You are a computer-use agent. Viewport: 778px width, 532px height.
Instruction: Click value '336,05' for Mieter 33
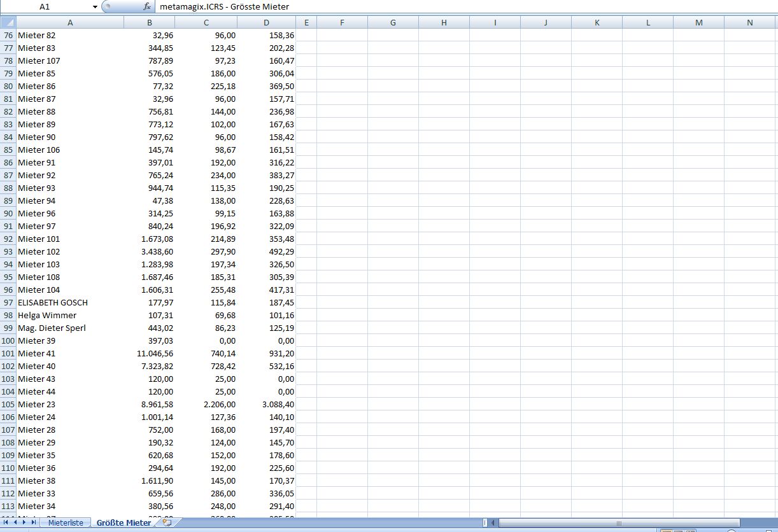pyautogui.click(x=282, y=493)
